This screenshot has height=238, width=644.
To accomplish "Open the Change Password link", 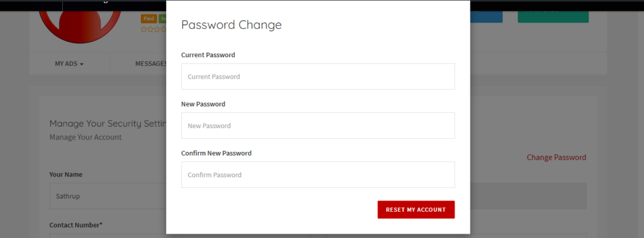I will (556, 158).
